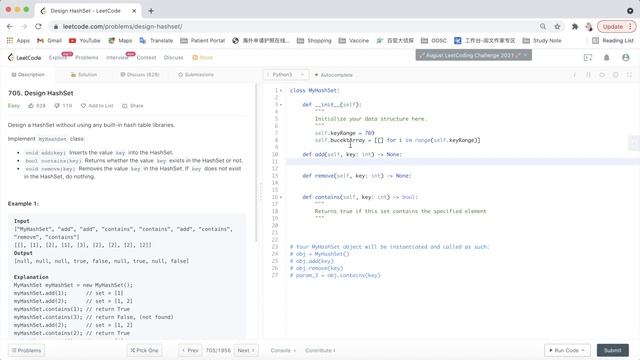Go to the Next problem
The image size is (640, 360).
pos(246,350)
